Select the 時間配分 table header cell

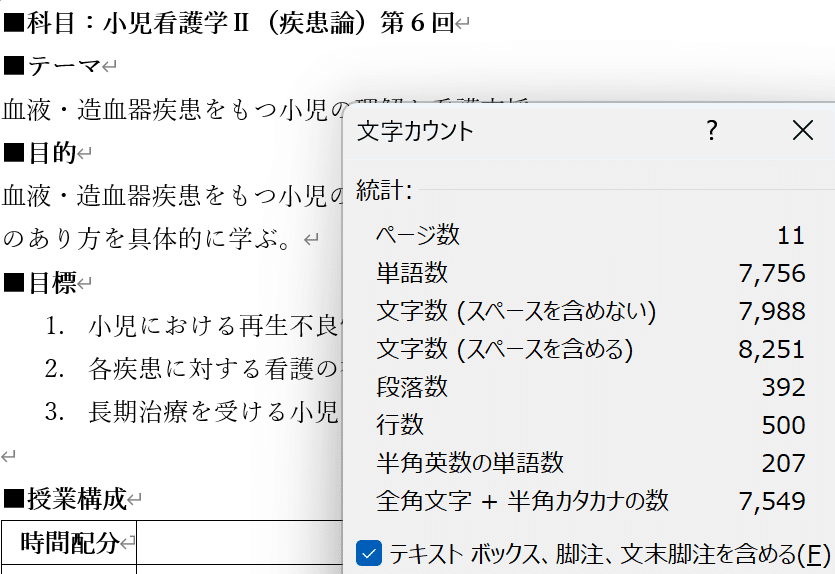69,543
